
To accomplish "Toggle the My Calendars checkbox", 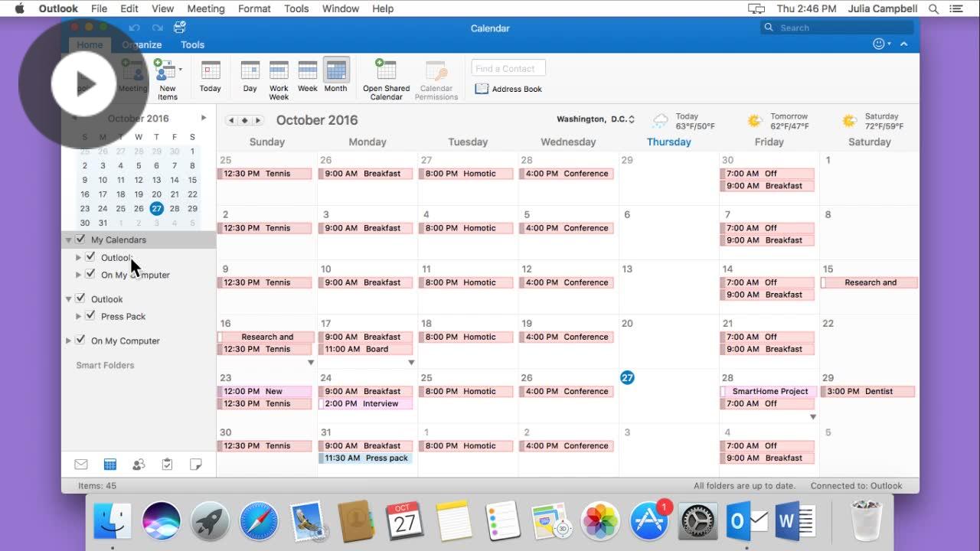I will [x=80, y=240].
